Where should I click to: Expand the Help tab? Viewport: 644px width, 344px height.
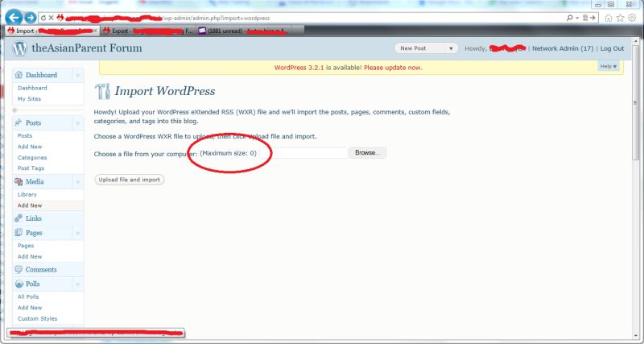click(609, 66)
